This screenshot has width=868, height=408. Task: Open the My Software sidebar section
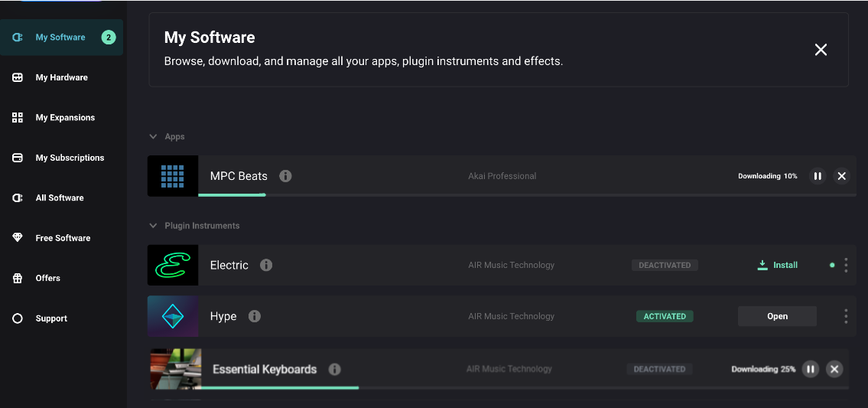[61, 38]
